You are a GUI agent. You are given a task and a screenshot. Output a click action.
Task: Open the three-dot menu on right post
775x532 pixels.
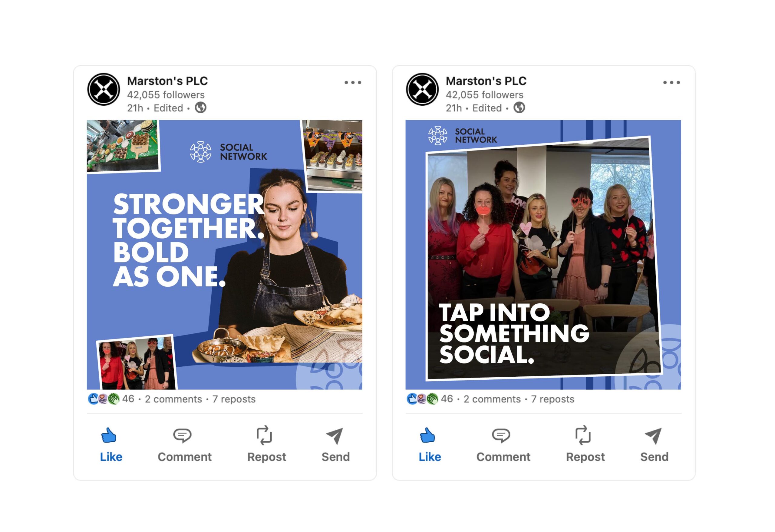(x=672, y=82)
